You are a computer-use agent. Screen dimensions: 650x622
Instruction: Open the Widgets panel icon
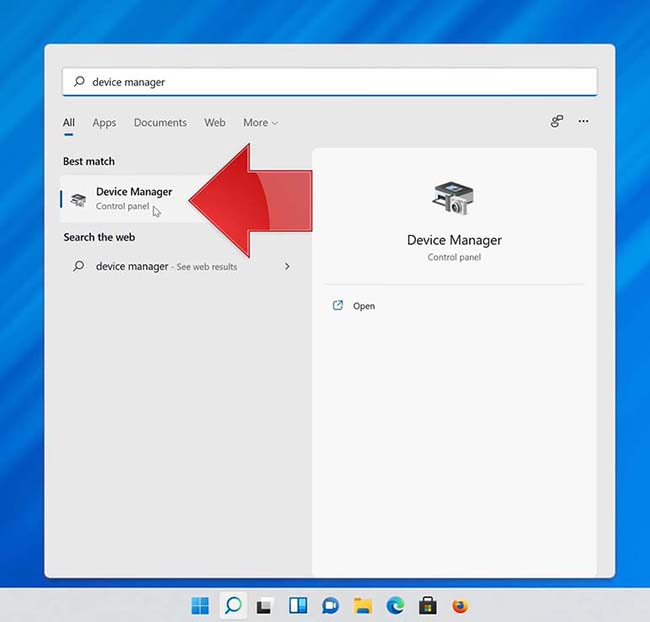coord(298,606)
